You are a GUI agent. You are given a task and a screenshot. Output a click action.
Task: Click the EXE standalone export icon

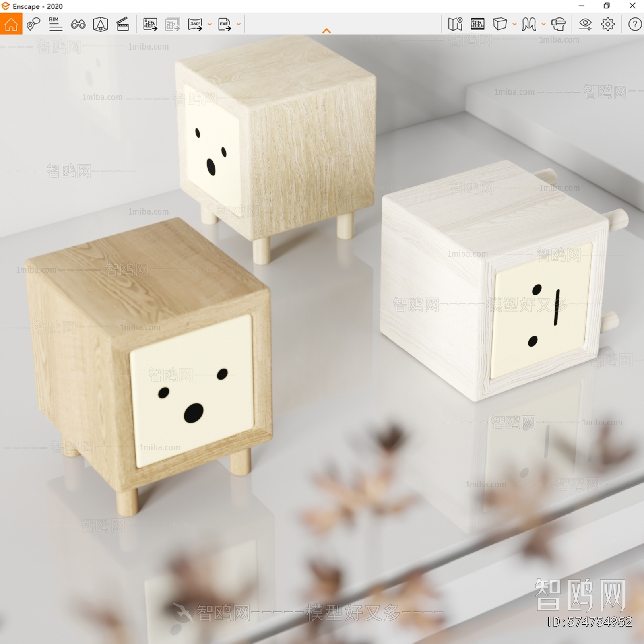click(x=225, y=24)
